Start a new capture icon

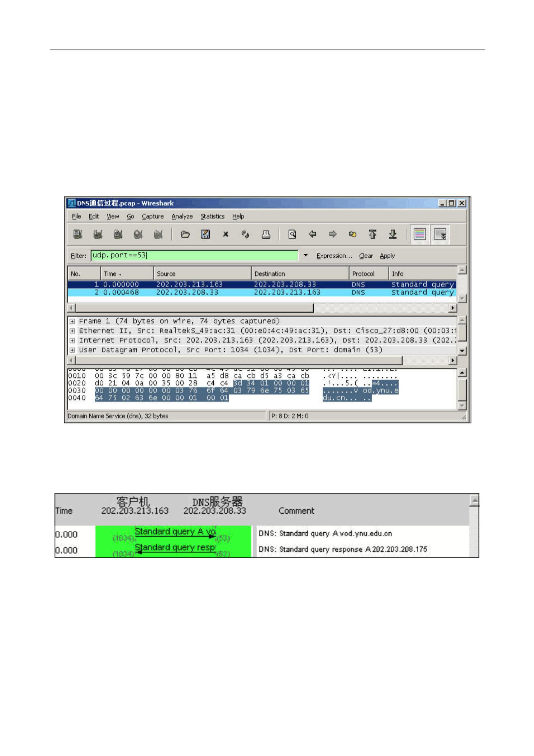point(118,234)
